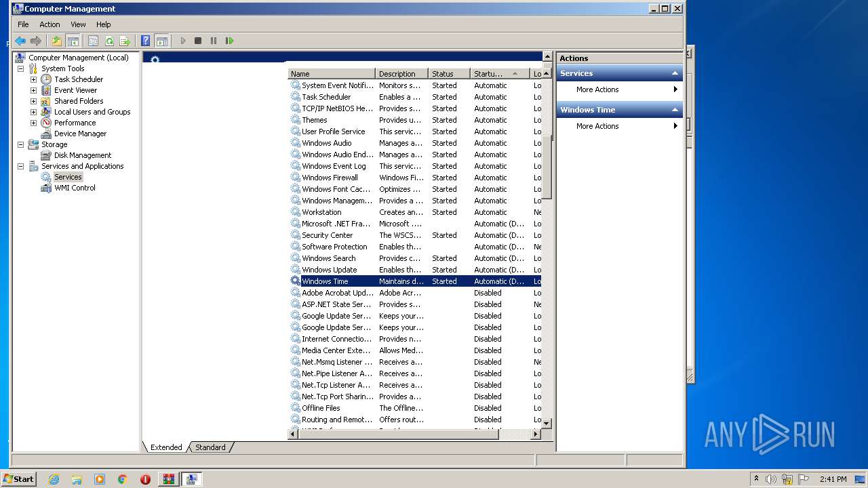This screenshot has height=488, width=868.
Task: Select the Workstation service row
Action: [415, 212]
